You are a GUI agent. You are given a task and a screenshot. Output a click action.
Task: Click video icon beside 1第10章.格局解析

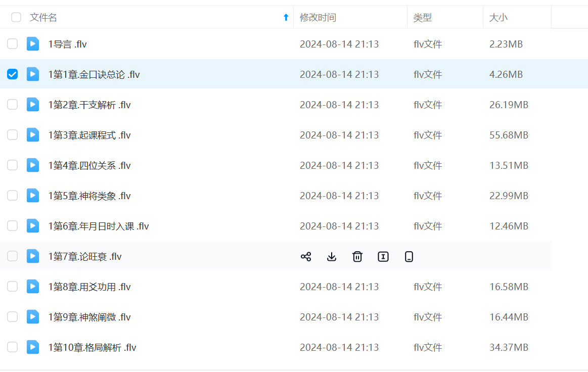pyautogui.click(x=33, y=347)
